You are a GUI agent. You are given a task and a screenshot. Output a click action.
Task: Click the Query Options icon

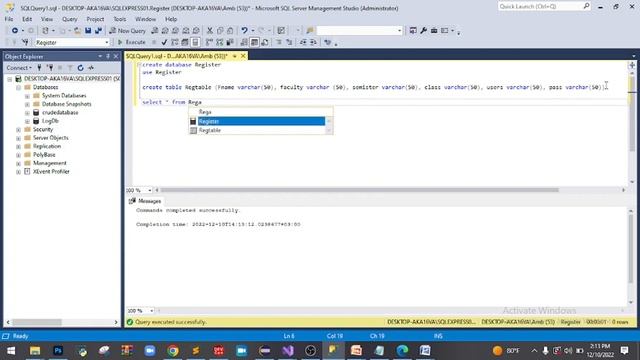[185, 42]
